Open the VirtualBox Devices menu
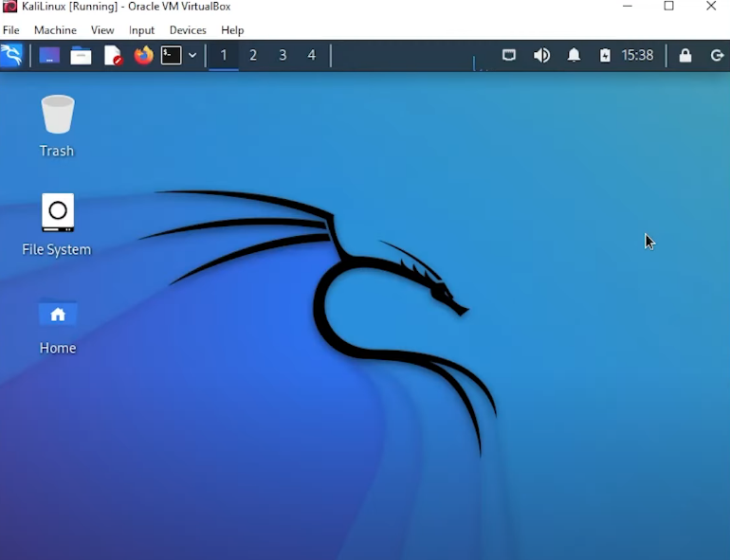730x560 pixels. tap(188, 30)
